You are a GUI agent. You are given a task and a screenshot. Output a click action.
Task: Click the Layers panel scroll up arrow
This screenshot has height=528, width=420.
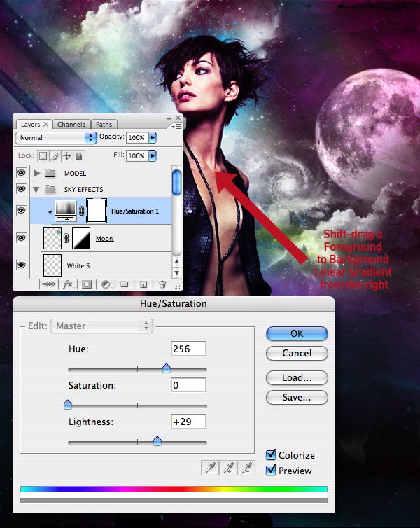pyautogui.click(x=176, y=261)
